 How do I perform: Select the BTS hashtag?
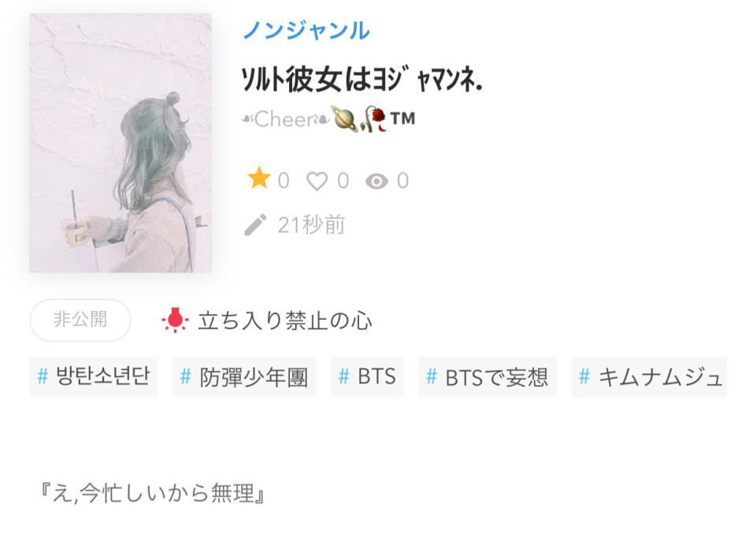[x=367, y=377]
